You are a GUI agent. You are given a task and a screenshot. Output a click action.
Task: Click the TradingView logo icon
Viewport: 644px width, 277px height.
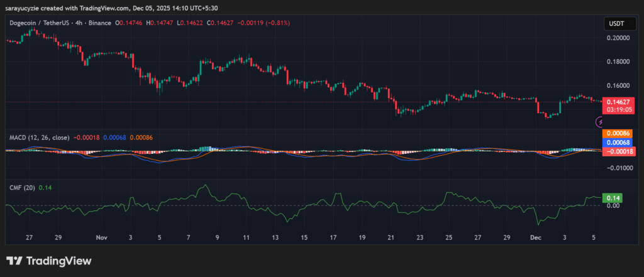point(14,261)
